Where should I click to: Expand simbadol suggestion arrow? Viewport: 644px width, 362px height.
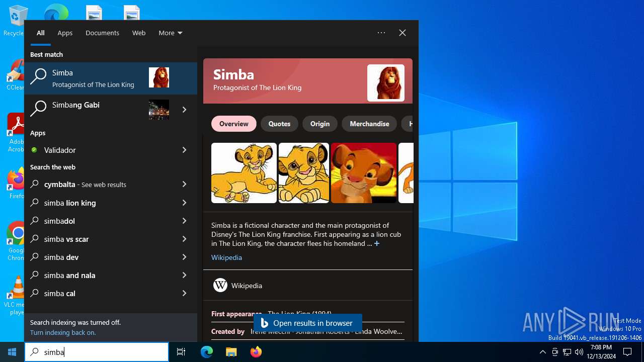click(184, 221)
